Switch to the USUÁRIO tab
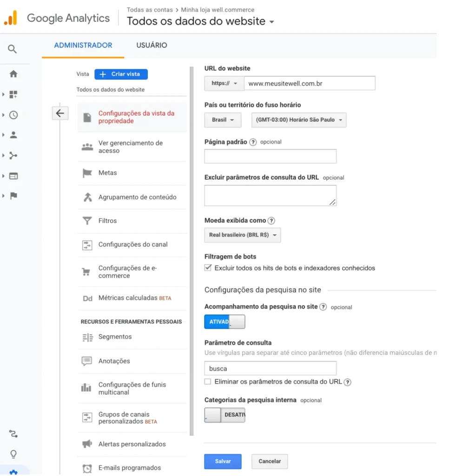462x476 pixels. click(x=152, y=46)
